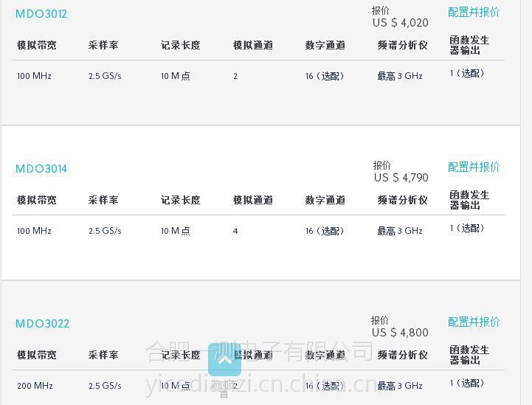Click 频谱分析仪 header in MDO3012 table
This screenshot has height=405, width=532.
pos(402,45)
